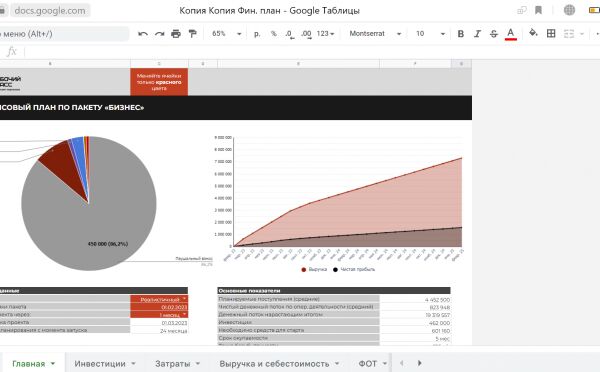Select the pie chart
The height and width of the screenshot is (372, 600).
89,203
